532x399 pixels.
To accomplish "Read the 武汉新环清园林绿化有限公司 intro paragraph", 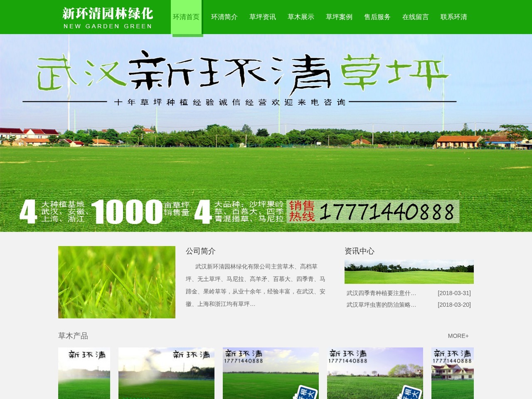I will (256, 285).
